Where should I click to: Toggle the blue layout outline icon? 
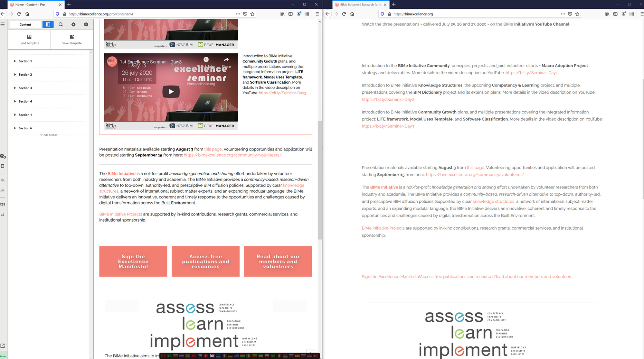pyautogui.click(x=48, y=24)
